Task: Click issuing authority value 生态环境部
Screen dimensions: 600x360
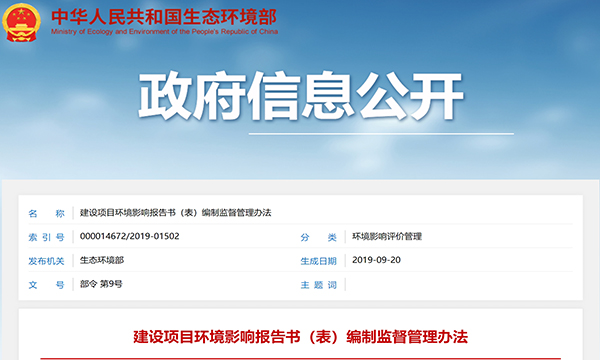Action: point(102,260)
